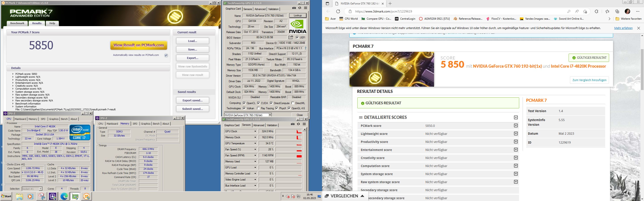
Task: Toggle the DirectML checkbox
Action: (293, 103)
